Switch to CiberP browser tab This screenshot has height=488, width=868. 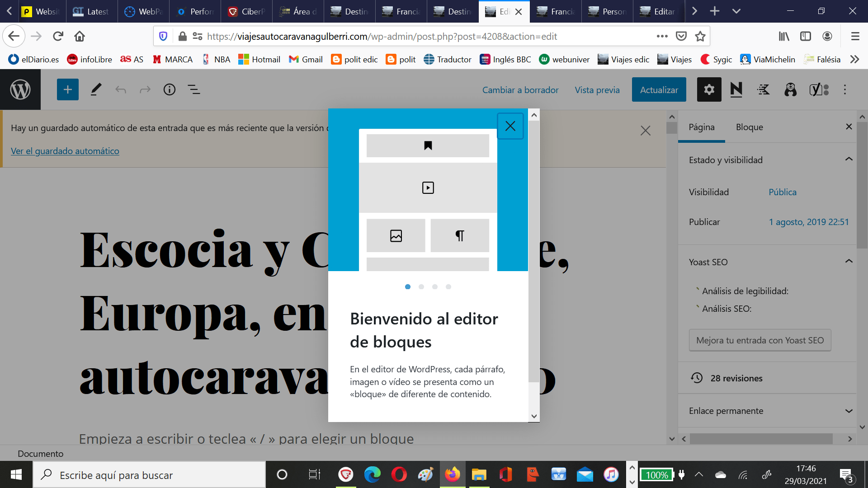(x=246, y=11)
